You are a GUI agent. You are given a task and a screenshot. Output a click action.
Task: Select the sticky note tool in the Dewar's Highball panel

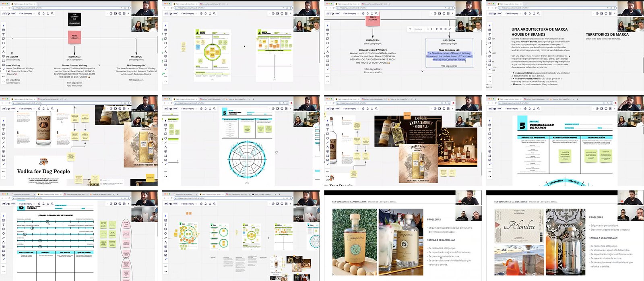pos(328,134)
